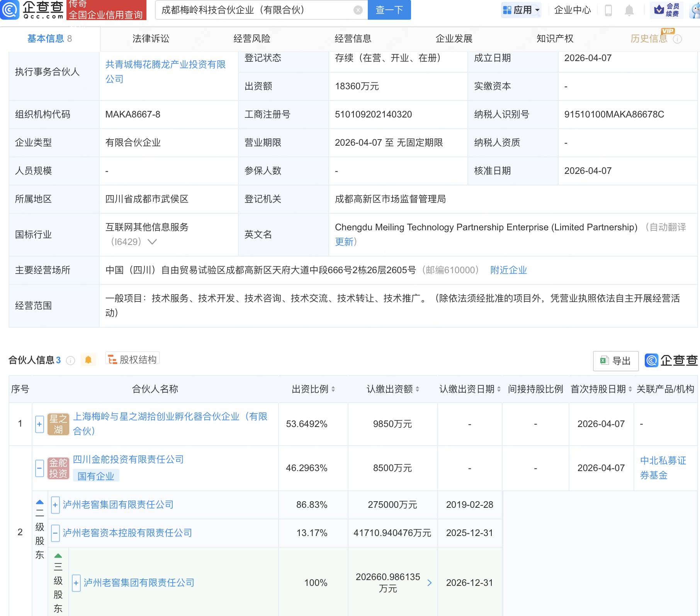Click info icon next to partner info heading
700x616 pixels.
click(x=70, y=361)
